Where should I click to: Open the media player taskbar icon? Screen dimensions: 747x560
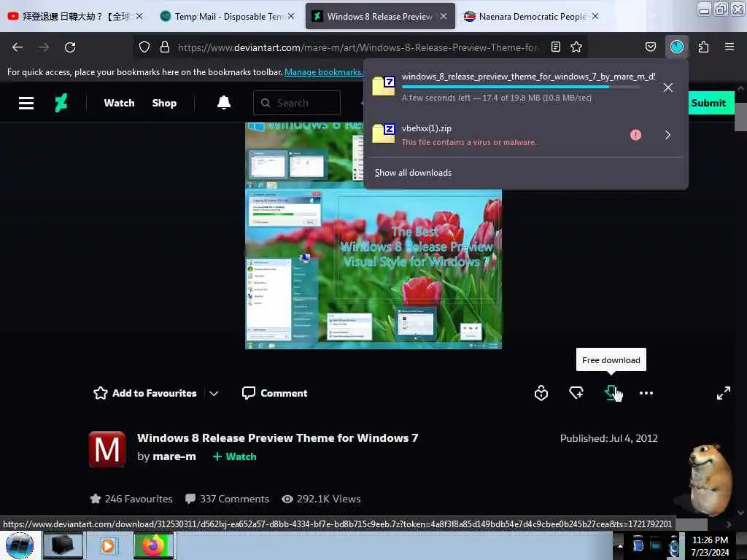pyautogui.click(x=108, y=545)
